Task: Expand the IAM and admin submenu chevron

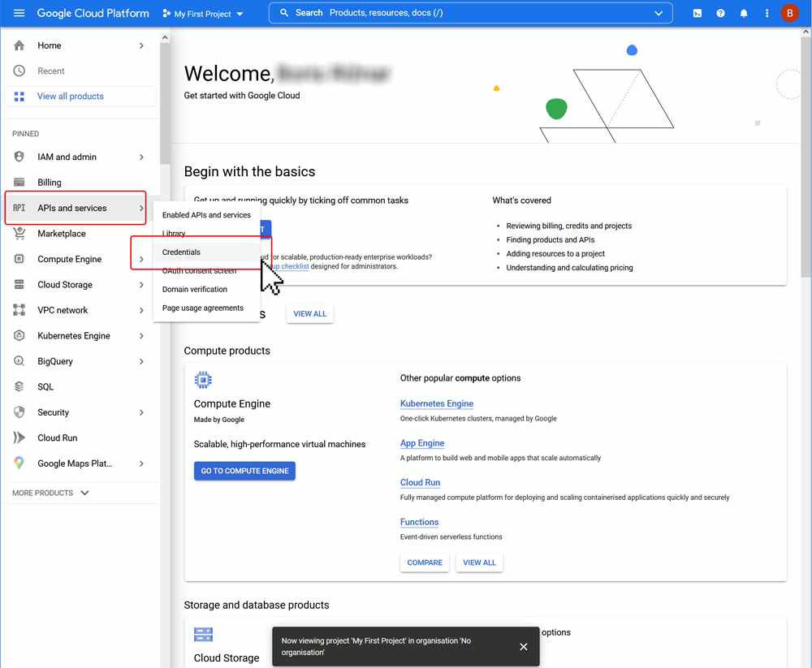Action: pos(141,157)
